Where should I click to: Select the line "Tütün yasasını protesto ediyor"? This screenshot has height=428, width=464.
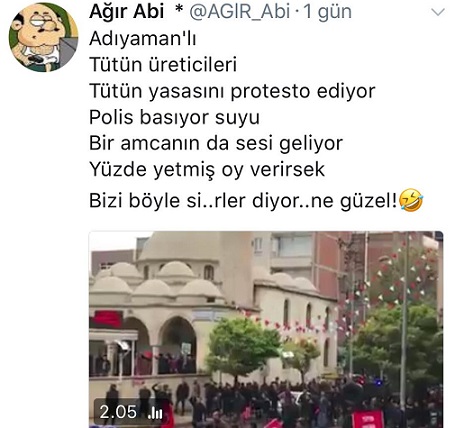coord(232,91)
